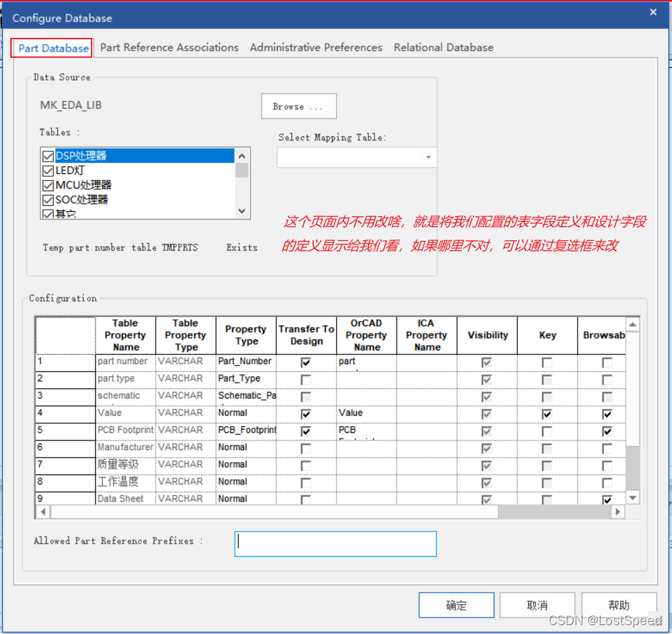
Task: Close the Configure Database dialog
Action: pos(653,12)
